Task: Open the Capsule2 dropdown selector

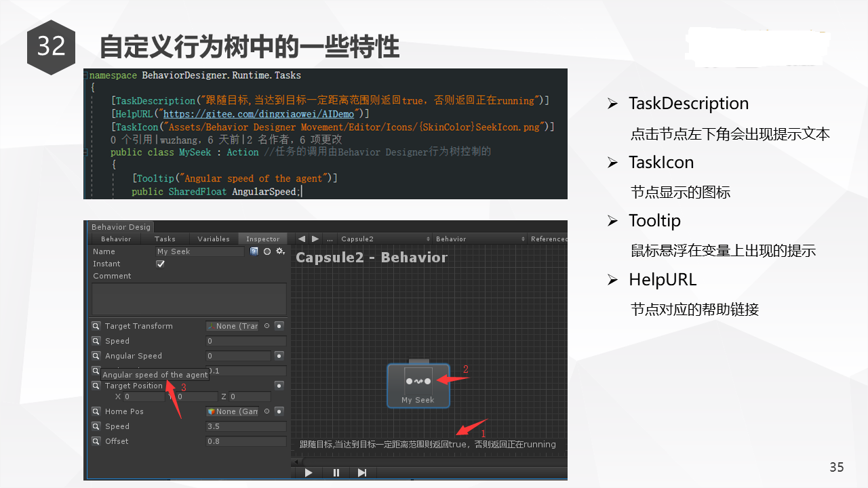Action: [380, 239]
